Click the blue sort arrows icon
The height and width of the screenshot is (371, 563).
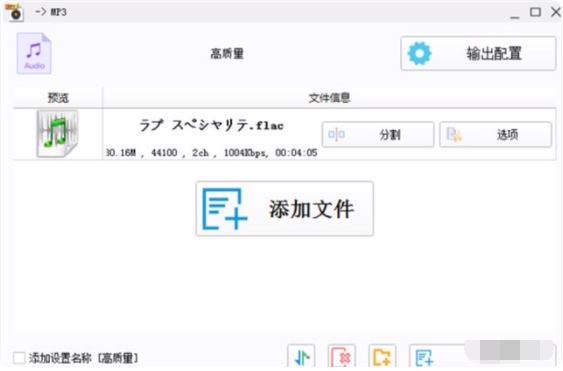[x=301, y=356]
